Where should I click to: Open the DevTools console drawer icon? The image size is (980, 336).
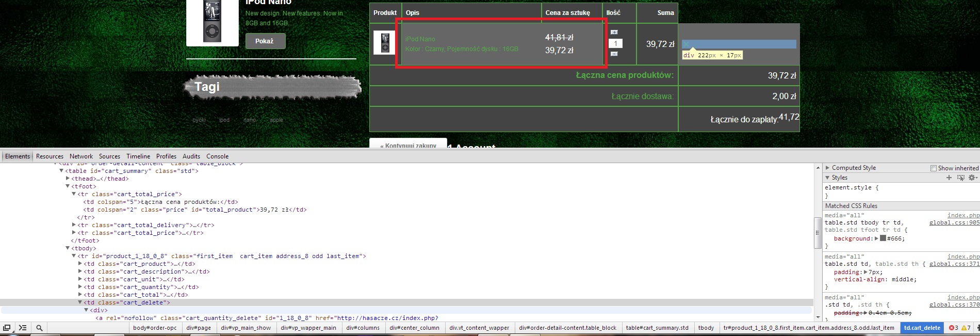click(x=23, y=328)
